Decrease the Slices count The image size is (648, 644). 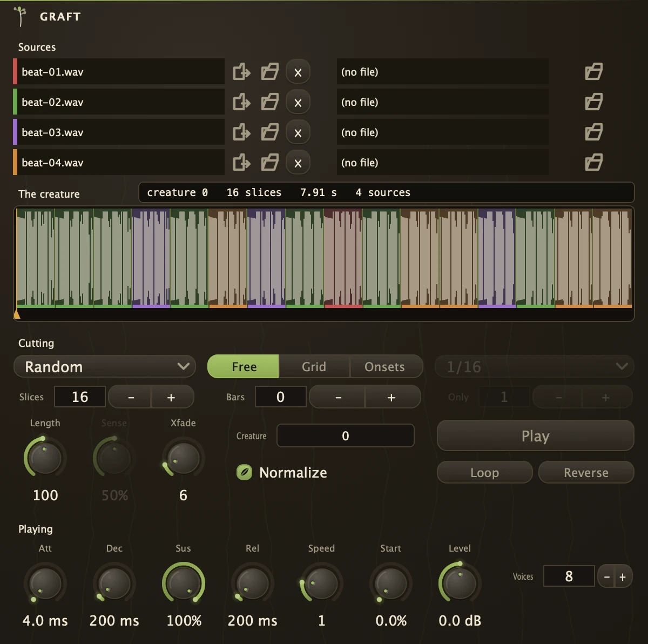131,397
